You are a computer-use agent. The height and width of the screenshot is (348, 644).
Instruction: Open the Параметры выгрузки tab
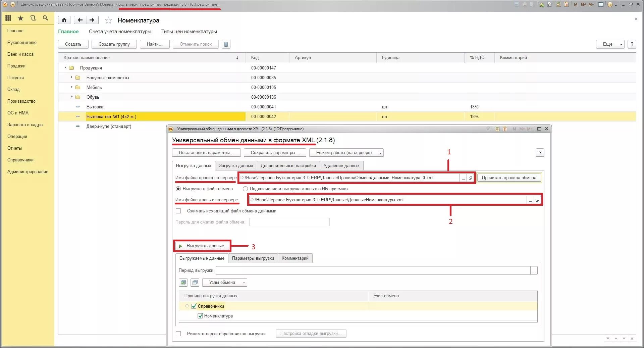pos(253,258)
